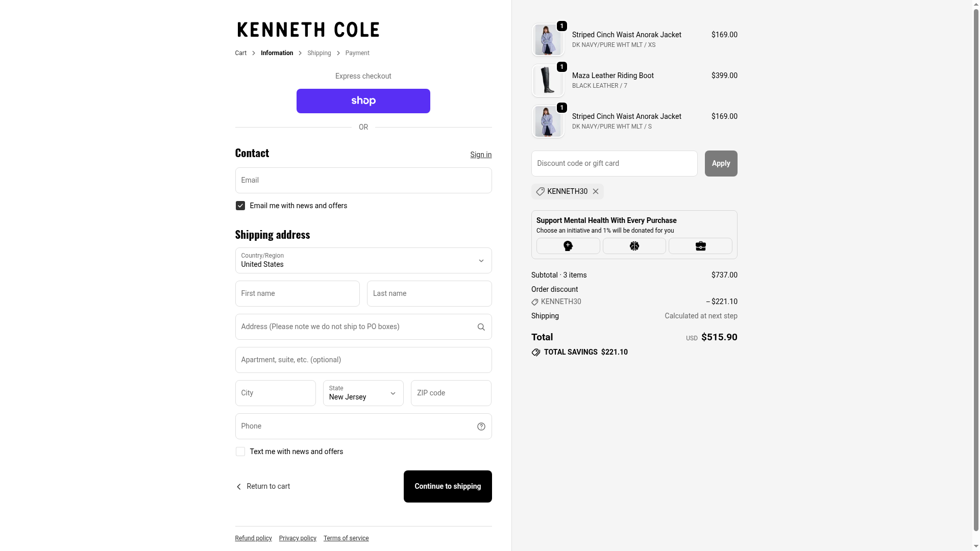The width and height of the screenshot is (980, 551).
Task: Choose the brain donation initiative icon
Action: (634, 246)
